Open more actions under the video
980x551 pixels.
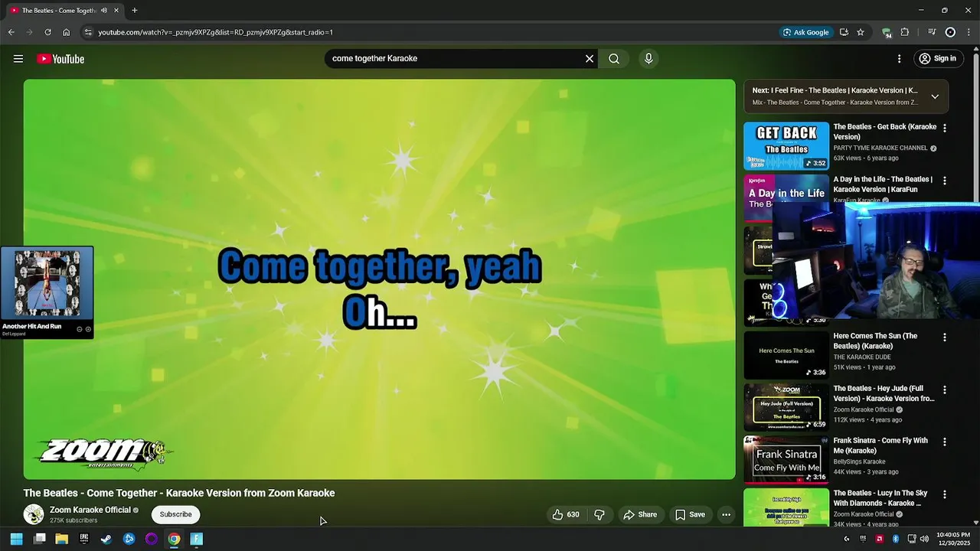pyautogui.click(x=727, y=514)
